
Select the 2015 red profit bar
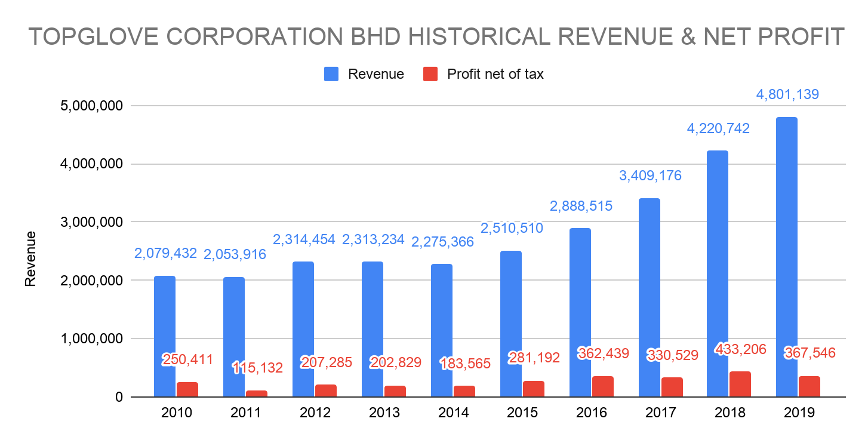point(534,389)
